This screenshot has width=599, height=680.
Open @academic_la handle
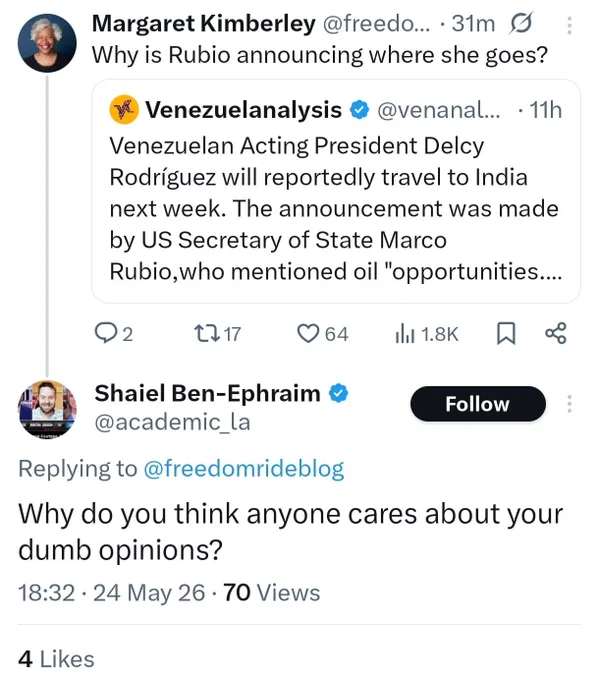(x=173, y=422)
